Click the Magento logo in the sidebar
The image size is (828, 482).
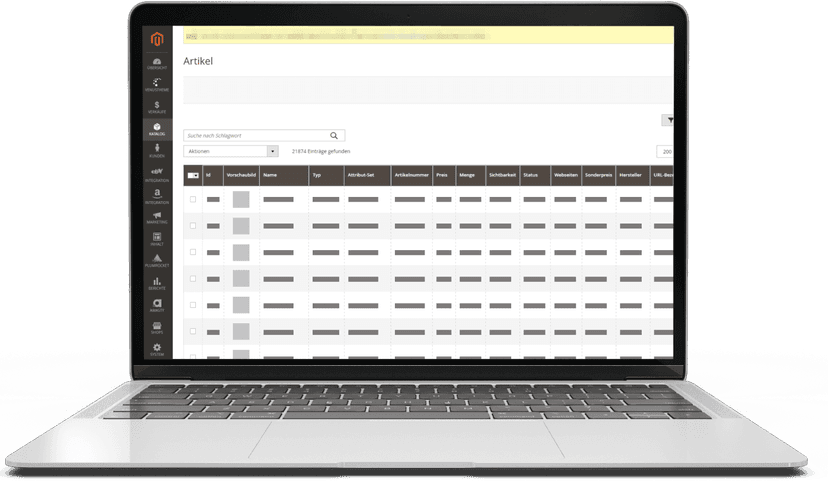[157, 40]
